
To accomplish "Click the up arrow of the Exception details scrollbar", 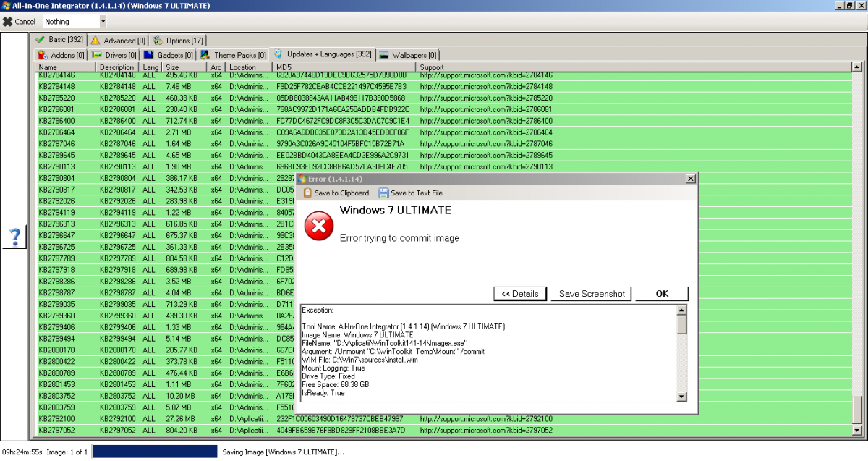I will (x=682, y=310).
